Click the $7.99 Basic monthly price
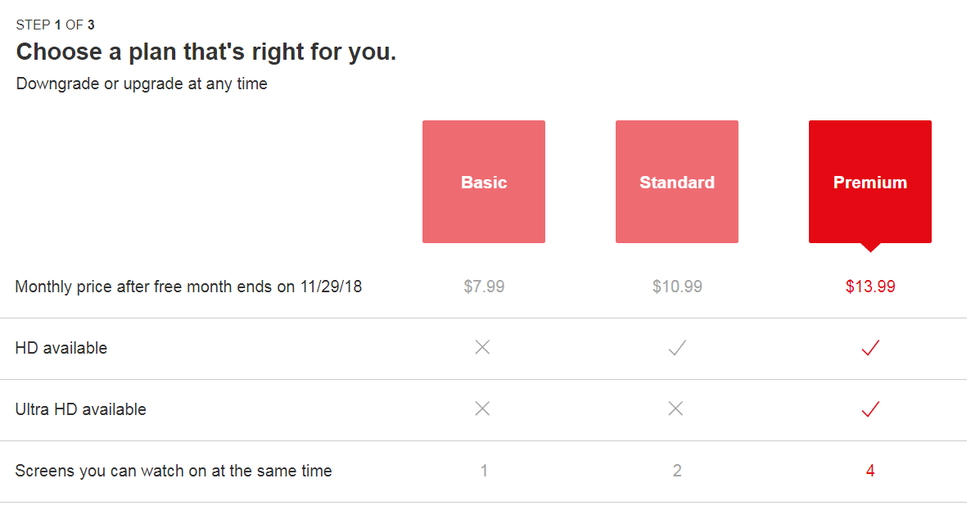Screen dimensions: 980x510 484,287
